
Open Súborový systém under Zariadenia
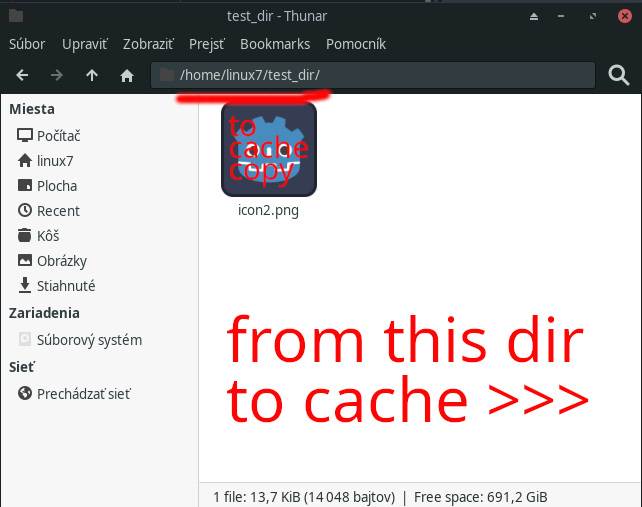click(89, 340)
